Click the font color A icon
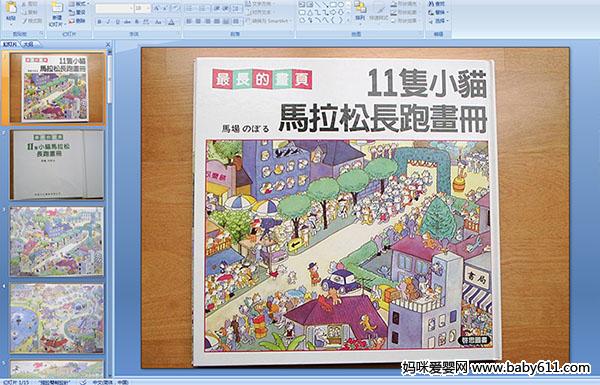The height and width of the screenshot is (385, 600). pyautogui.click(x=171, y=22)
